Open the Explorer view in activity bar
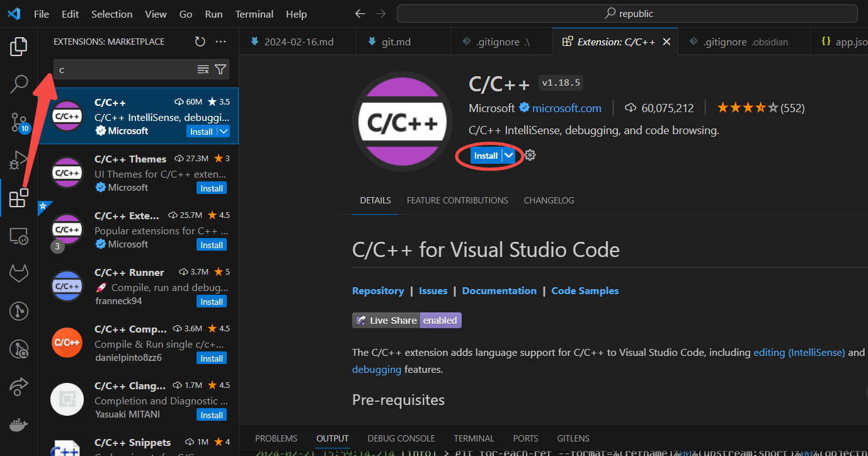Screen dimensions: 868x456 coord(19,46)
